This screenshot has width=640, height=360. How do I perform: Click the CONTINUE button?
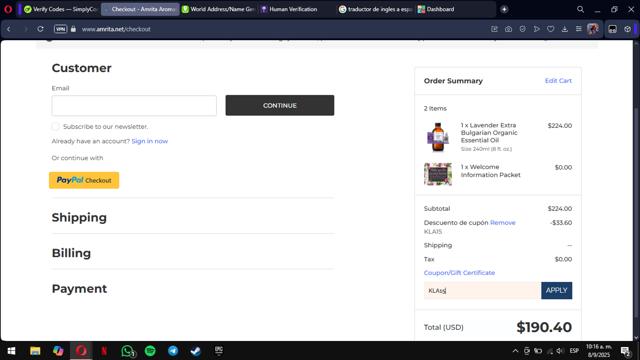click(280, 105)
